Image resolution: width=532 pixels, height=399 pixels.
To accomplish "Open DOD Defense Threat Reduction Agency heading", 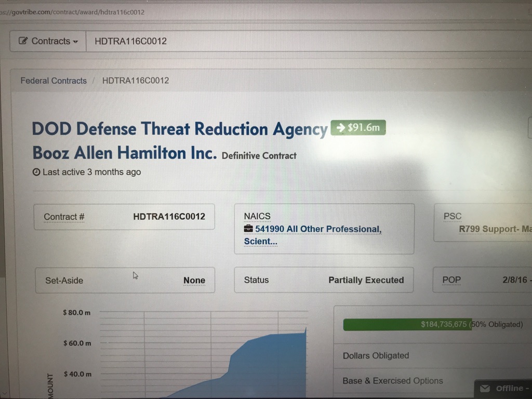I will point(179,129).
